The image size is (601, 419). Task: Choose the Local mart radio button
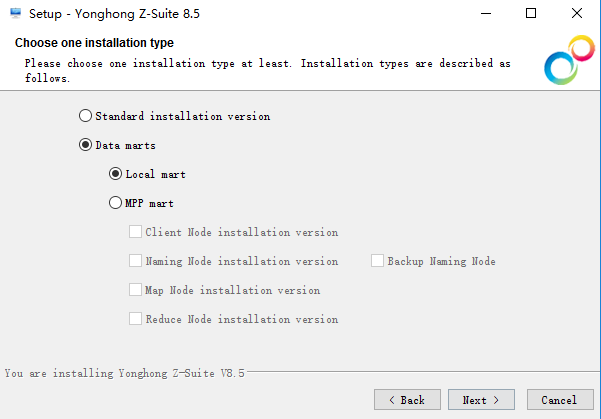click(115, 174)
